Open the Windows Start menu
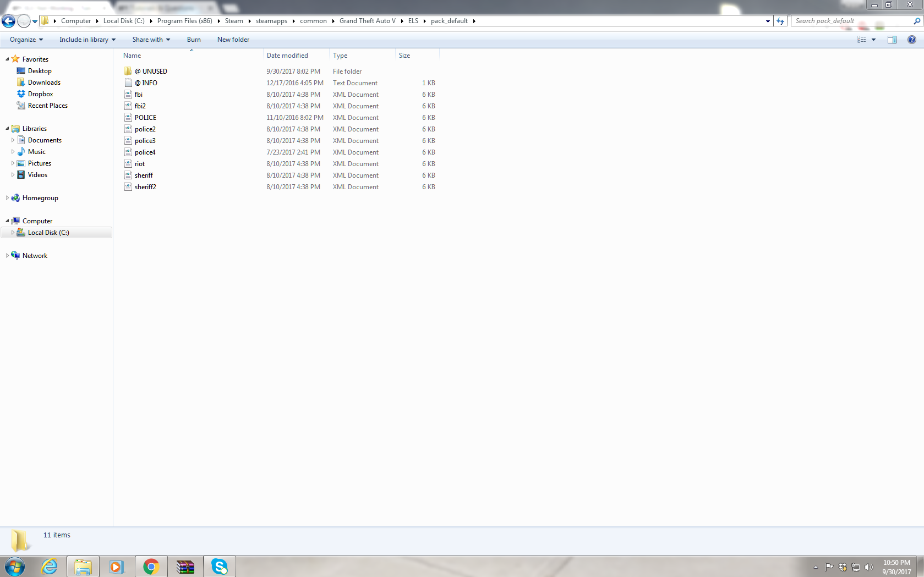 point(15,567)
